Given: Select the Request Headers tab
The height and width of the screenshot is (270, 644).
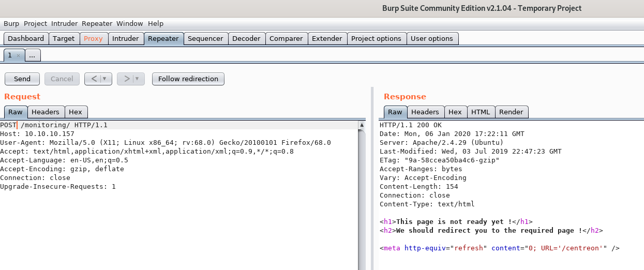Looking at the screenshot, I should click(x=46, y=112).
